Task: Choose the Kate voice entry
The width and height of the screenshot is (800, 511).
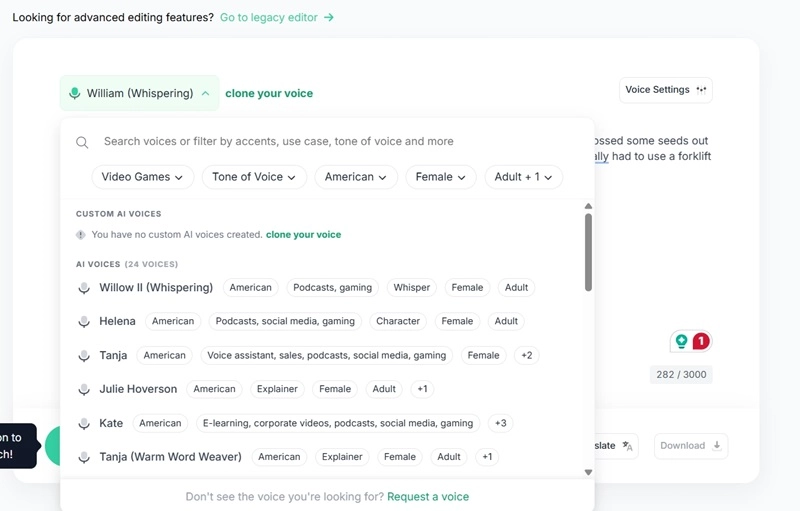Action: click(x=111, y=423)
